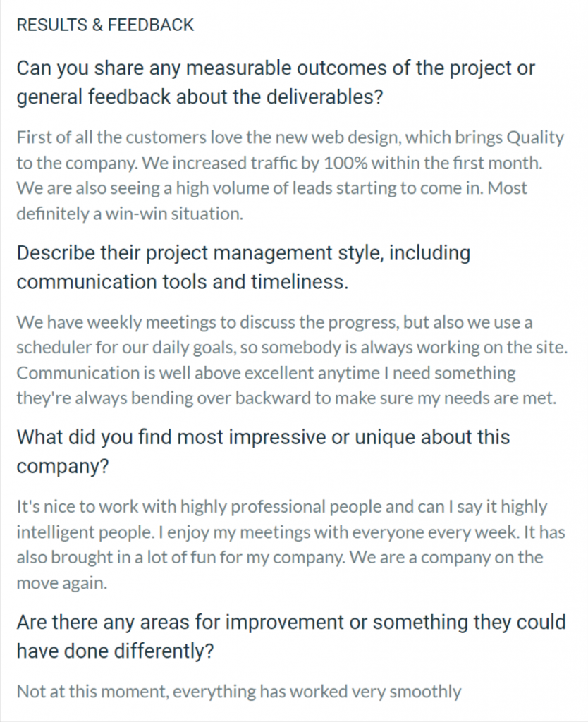This screenshot has width=588, height=722.
Task: Click the 'have done differently?' heading line
Action: pyautogui.click(x=116, y=651)
